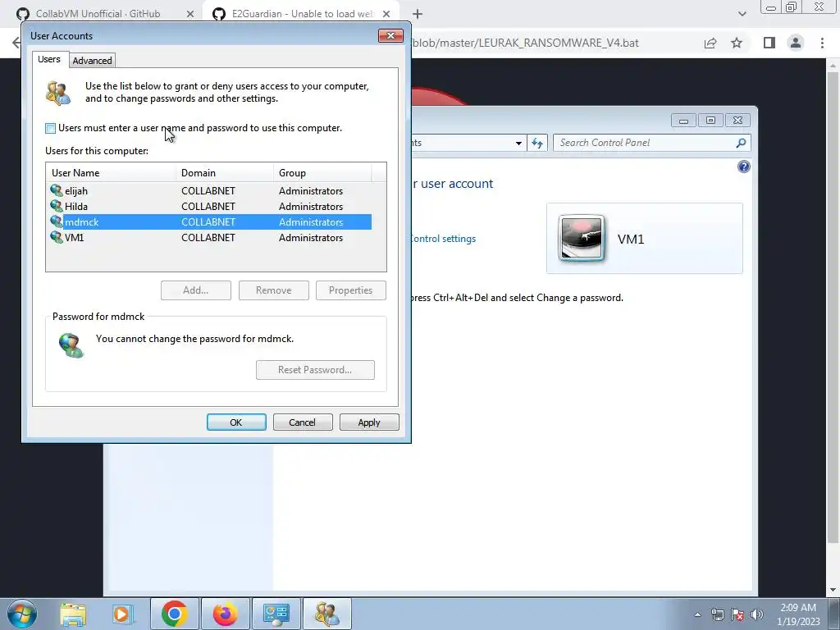Click the password section user icon
The height and width of the screenshot is (630, 840).
point(71,345)
